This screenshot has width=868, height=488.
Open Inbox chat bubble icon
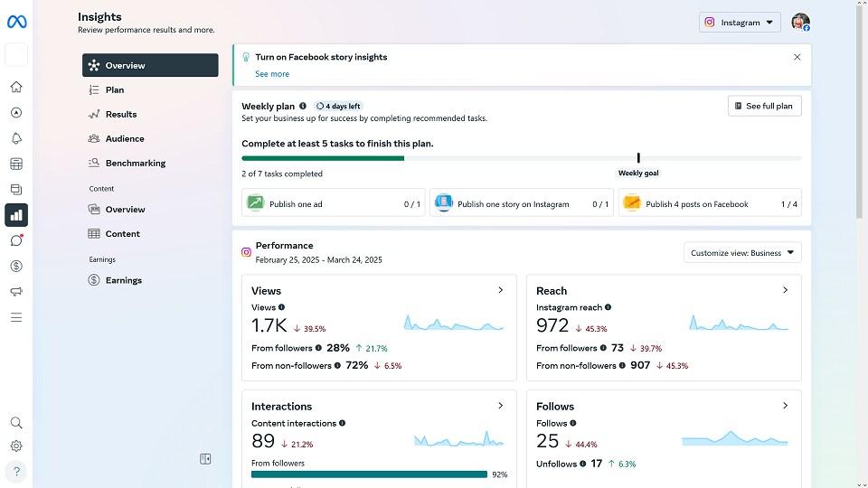point(16,240)
